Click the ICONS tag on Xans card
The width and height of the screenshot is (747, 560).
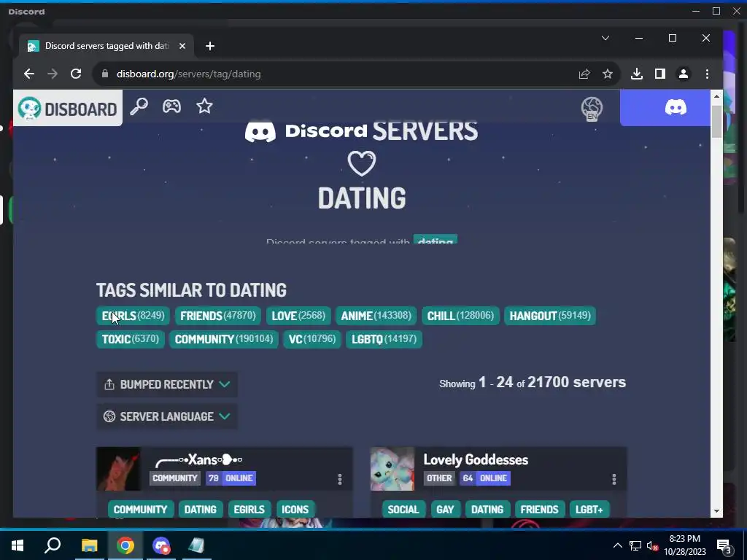[295, 510]
